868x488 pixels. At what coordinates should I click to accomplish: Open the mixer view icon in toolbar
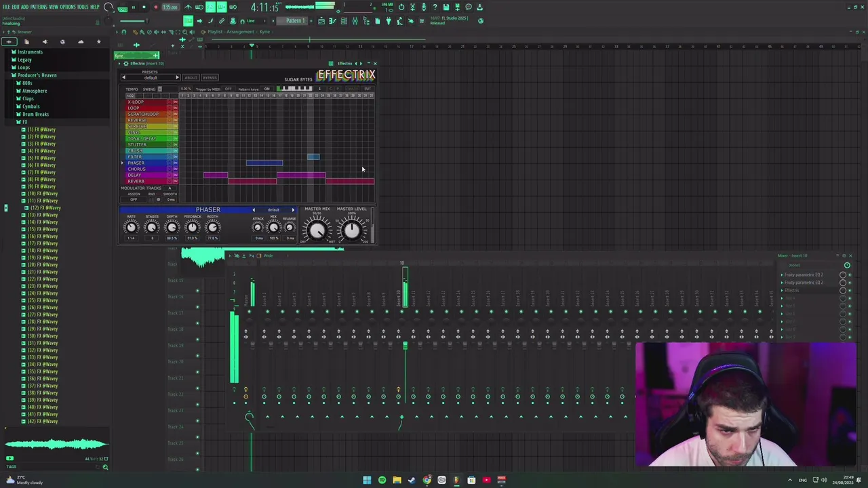click(355, 21)
